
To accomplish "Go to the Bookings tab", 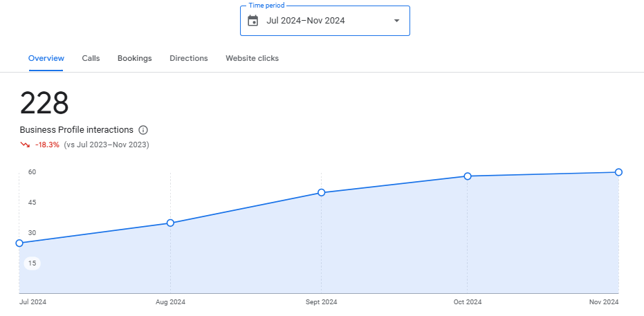I will point(134,59).
